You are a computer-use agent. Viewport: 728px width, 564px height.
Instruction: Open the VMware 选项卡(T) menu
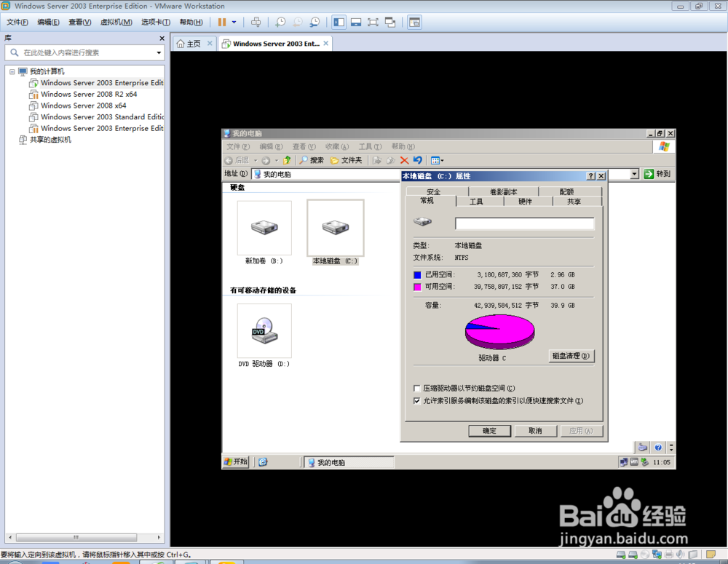click(156, 23)
